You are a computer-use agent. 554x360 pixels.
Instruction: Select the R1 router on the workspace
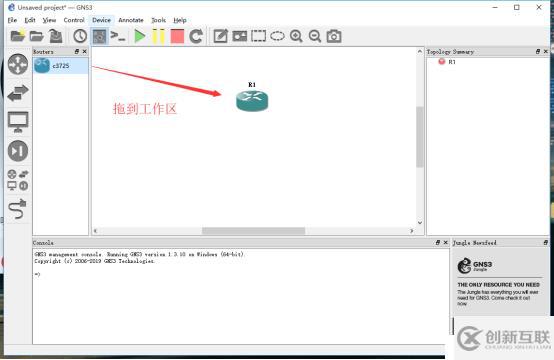click(x=252, y=101)
